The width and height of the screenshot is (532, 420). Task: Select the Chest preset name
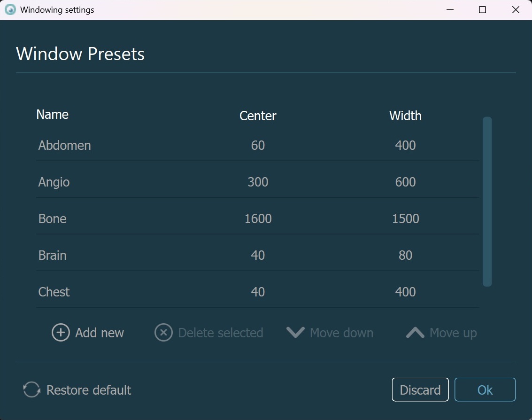(54, 292)
